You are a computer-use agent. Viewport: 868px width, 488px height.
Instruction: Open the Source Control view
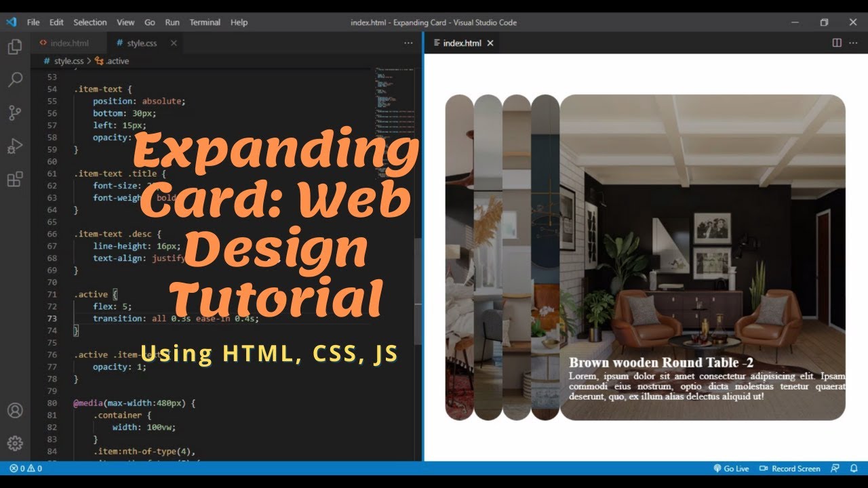[15, 113]
